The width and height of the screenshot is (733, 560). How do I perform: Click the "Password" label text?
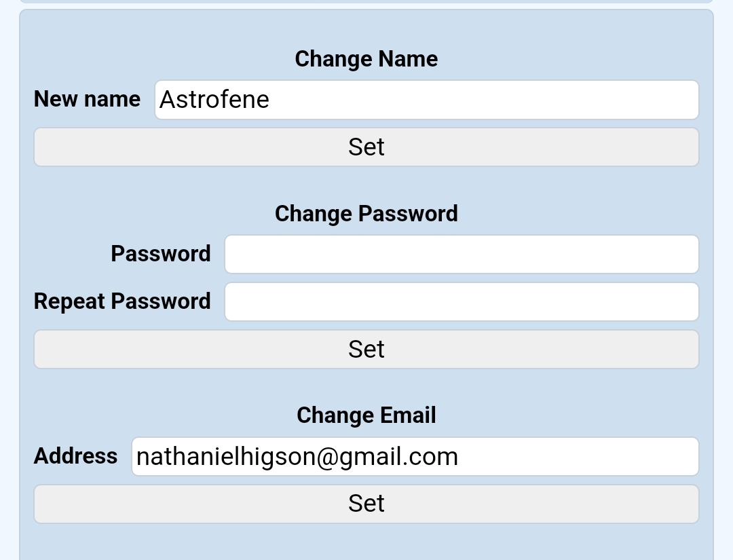(x=161, y=254)
